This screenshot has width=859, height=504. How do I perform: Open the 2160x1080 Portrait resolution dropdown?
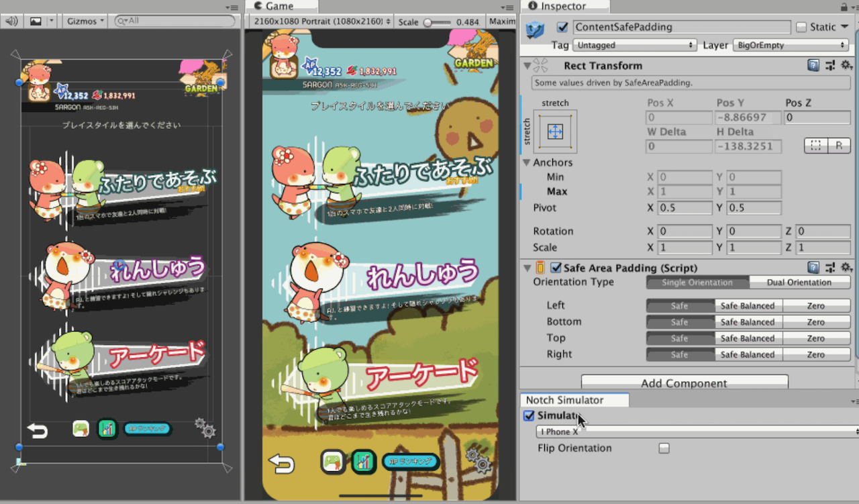click(321, 21)
